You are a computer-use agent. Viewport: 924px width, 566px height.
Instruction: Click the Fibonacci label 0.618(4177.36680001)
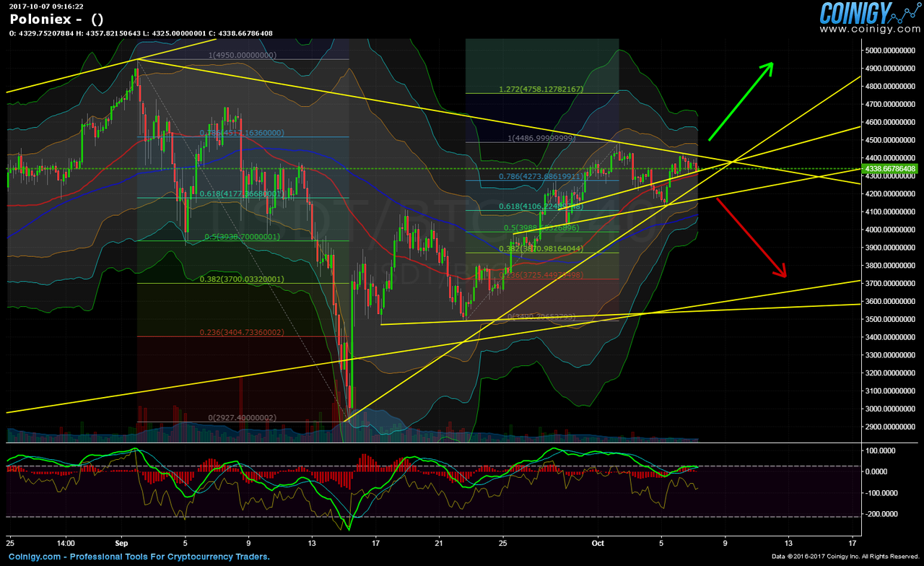pos(241,193)
